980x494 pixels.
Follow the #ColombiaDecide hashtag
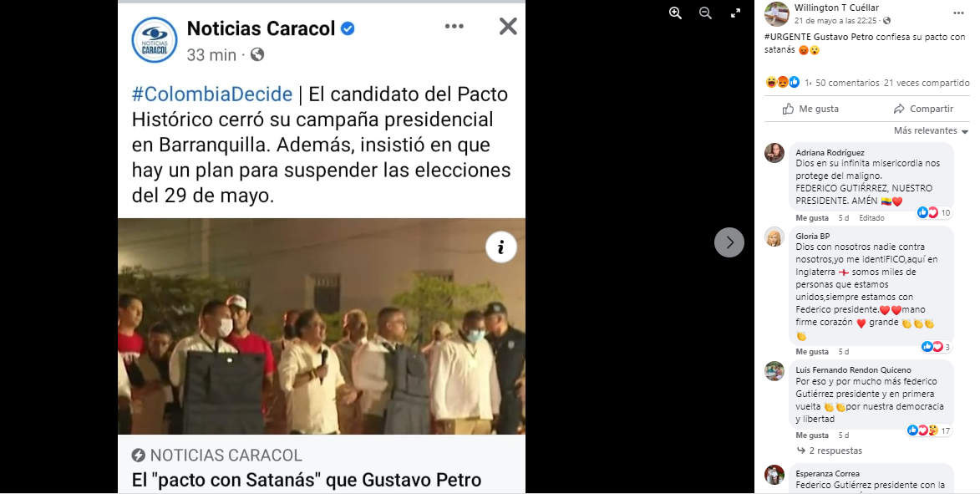pyautogui.click(x=212, y=94)
